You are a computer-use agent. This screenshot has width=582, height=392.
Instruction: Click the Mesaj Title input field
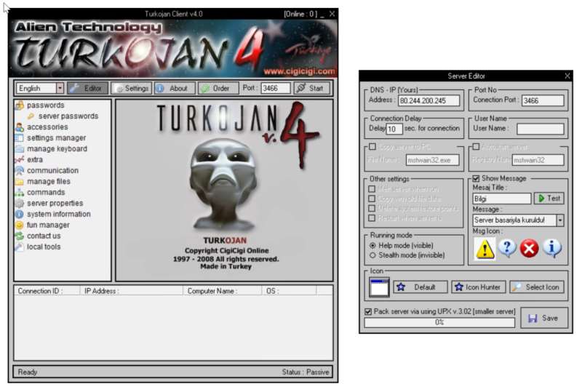(502, 199)
